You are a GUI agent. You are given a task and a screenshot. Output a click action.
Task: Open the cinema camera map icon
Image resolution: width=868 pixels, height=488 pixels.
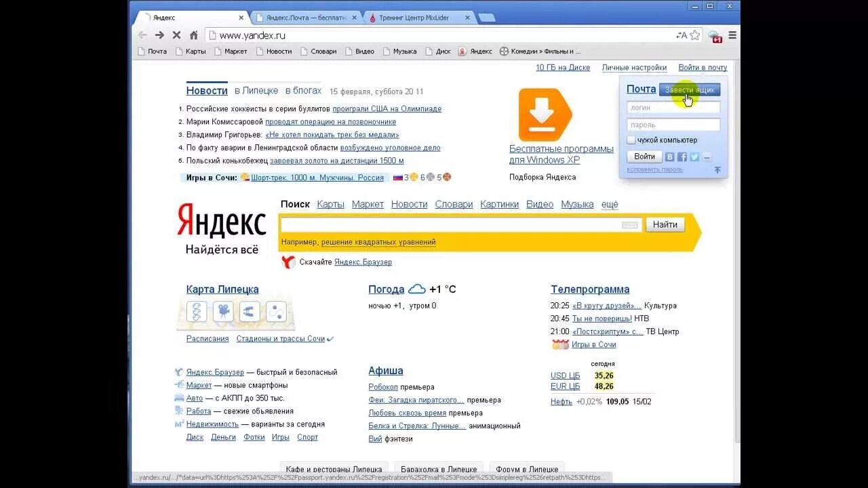[223, 312]
